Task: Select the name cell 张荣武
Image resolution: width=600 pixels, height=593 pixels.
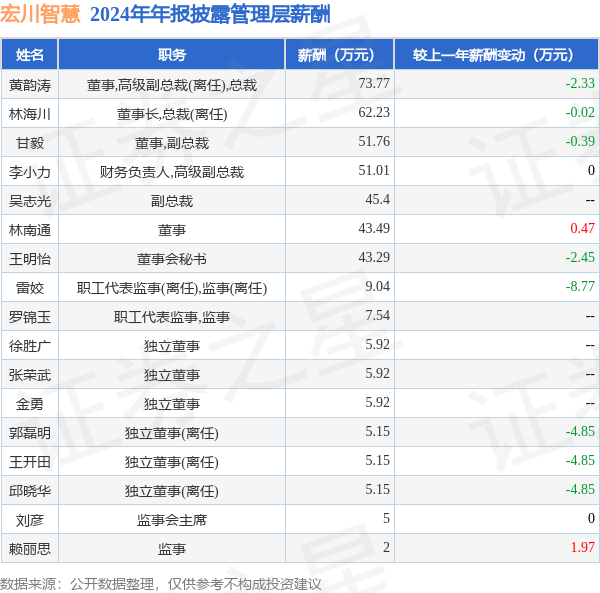Action: pyautogui.click(x=29, y=375)
